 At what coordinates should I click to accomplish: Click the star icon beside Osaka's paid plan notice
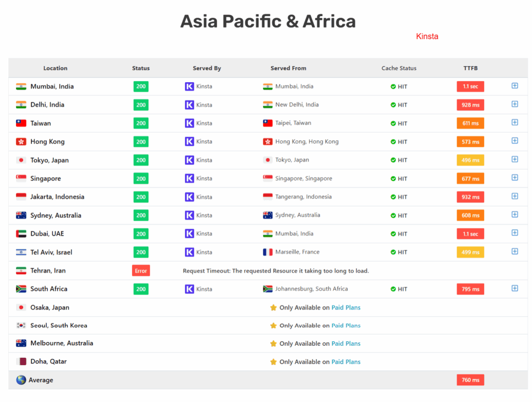(273, 307)
